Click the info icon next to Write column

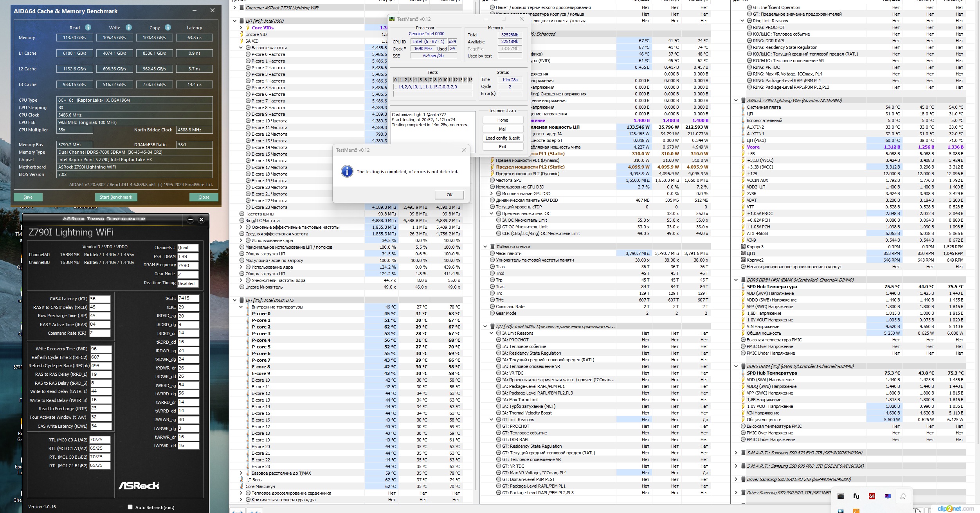[129, 27]
